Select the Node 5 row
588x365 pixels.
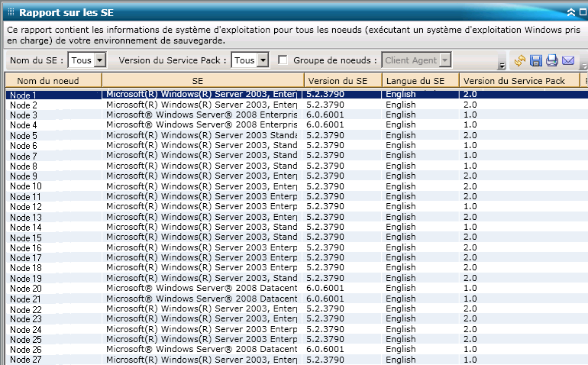coord(296,135)
